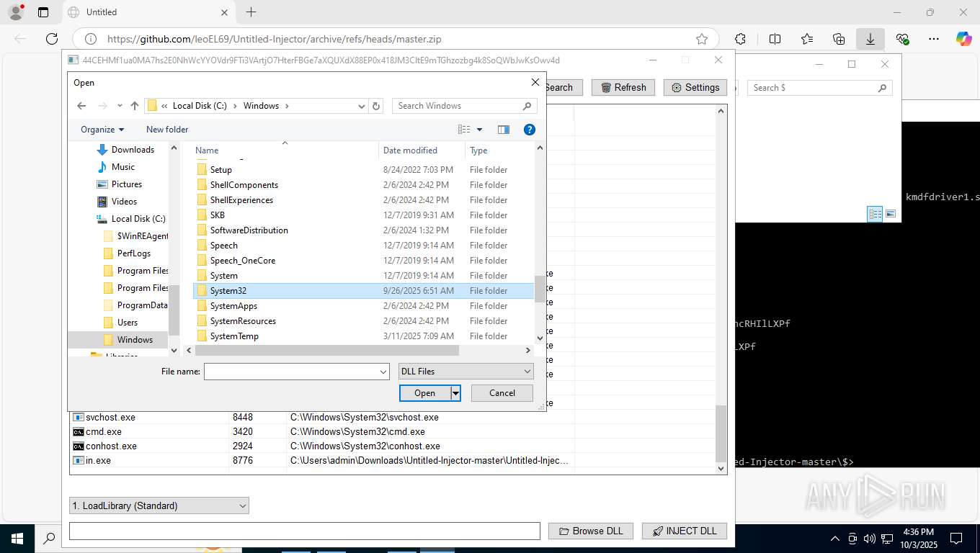Open Music in the navigation pane
This screenshot has width=980, height=553.
pyautogui.click(x=123, y=167)
